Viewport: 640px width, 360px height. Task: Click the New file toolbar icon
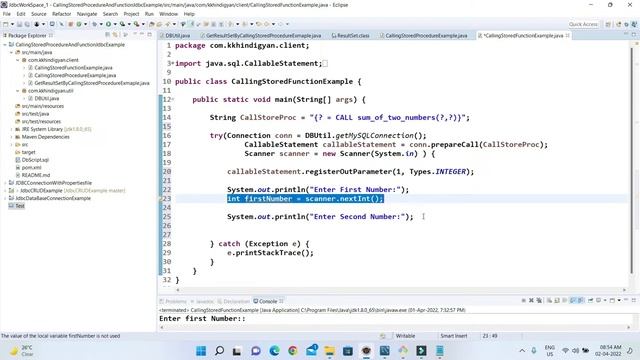(6, 24)
